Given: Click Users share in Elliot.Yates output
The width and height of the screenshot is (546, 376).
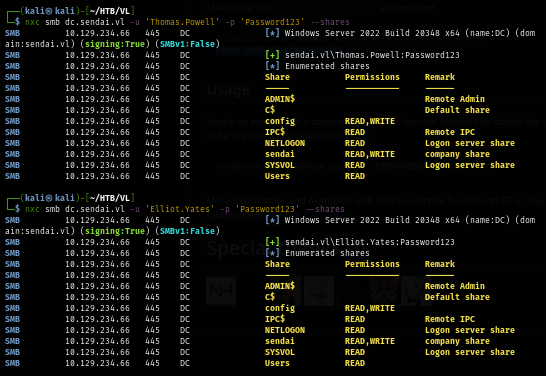Looking at the screenshot, I should (x=277, y=363).
